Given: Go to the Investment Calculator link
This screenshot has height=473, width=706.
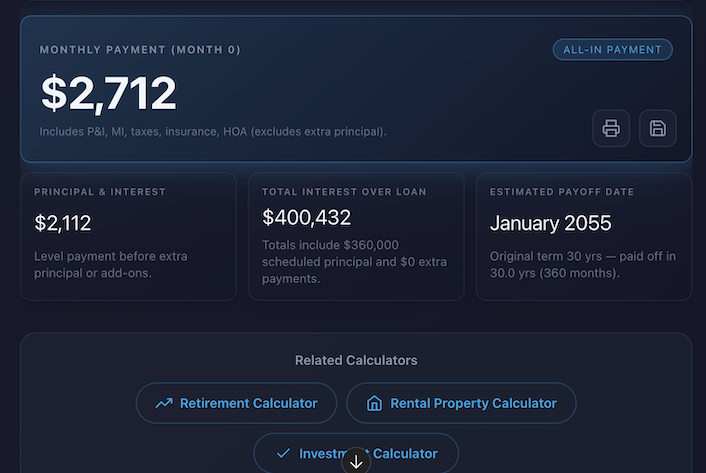Looking at the screenshot, I should pos(367,453).
